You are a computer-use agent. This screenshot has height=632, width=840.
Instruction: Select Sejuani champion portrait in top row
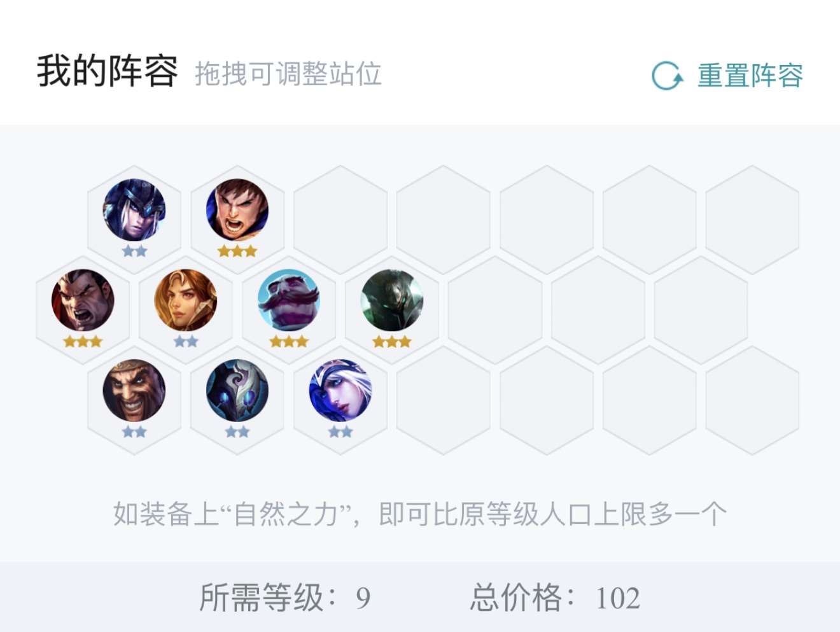pos(134,210)
